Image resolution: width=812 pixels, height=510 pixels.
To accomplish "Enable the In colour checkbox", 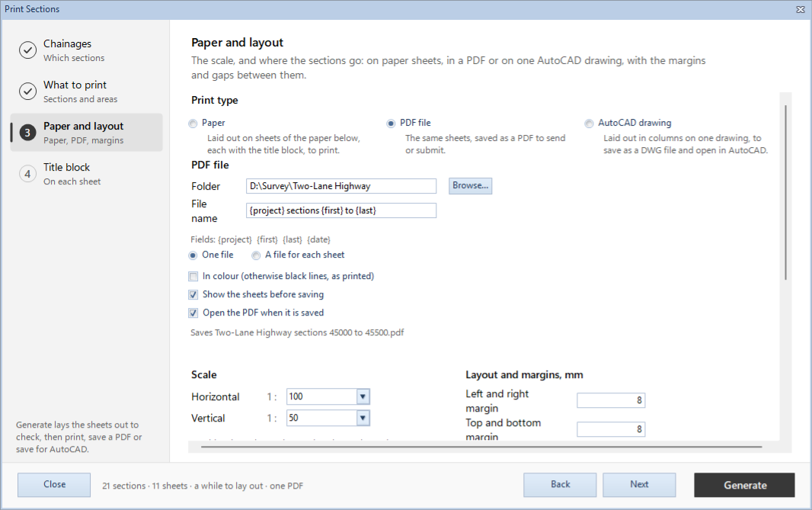I will tap(193, 276).
